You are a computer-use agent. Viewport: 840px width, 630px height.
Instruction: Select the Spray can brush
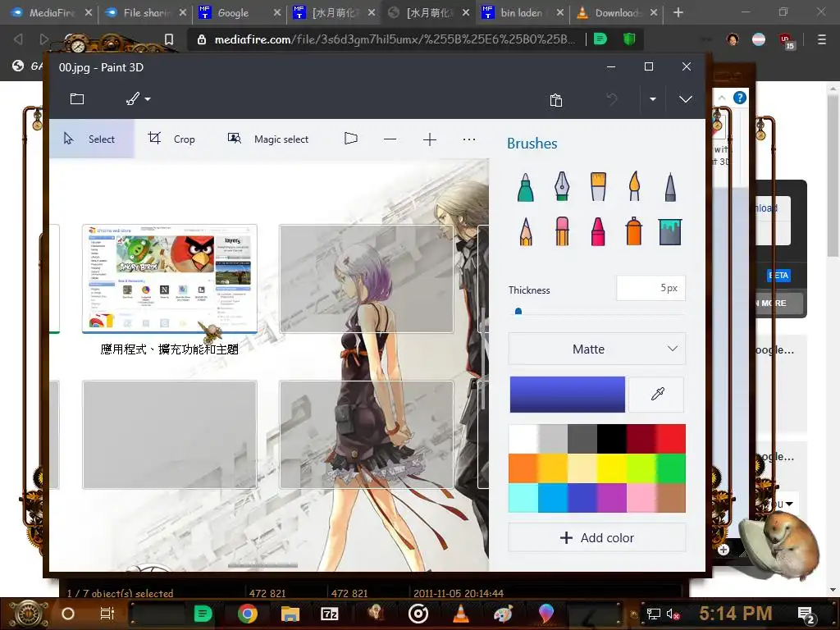[x=634, y=231]
